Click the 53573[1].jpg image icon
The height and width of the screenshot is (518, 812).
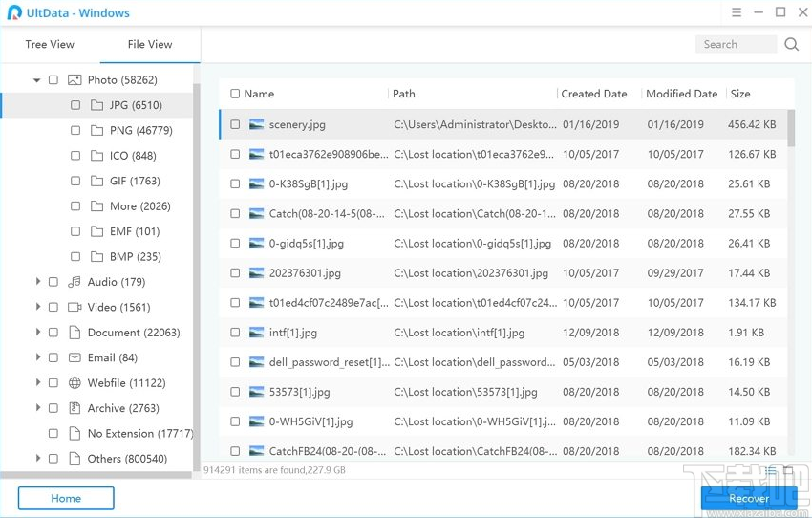point(256,392)
